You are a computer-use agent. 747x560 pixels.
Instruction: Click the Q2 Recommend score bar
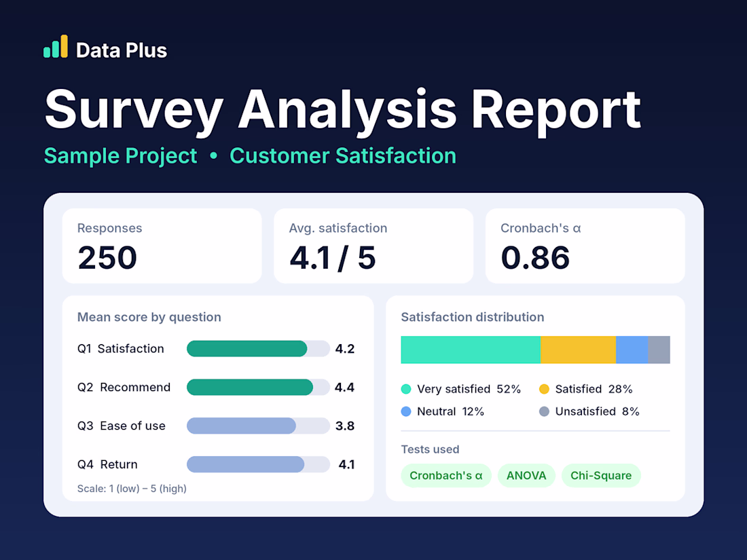[258, 387]
